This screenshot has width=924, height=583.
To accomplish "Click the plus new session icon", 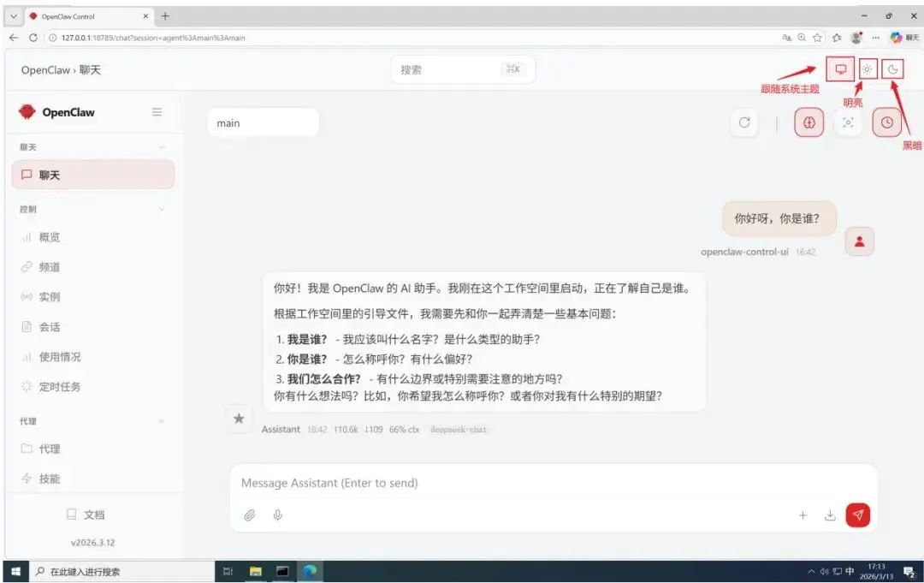I will pos(803,515).
